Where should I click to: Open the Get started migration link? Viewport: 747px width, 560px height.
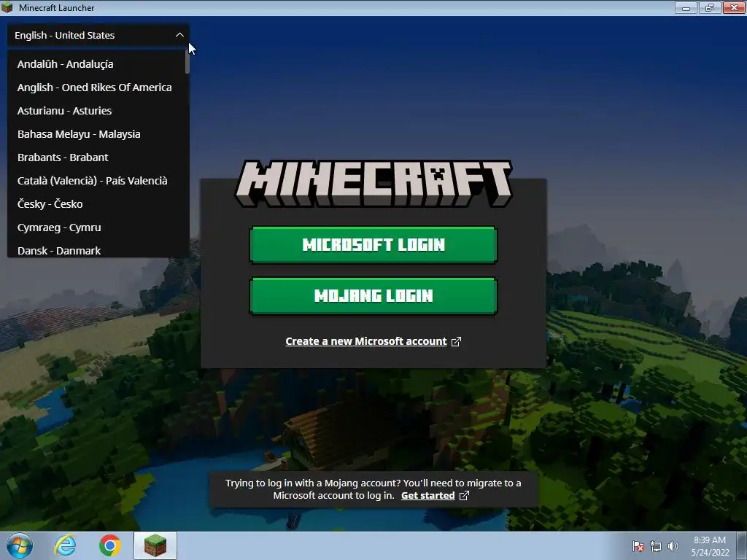(427, 495)
